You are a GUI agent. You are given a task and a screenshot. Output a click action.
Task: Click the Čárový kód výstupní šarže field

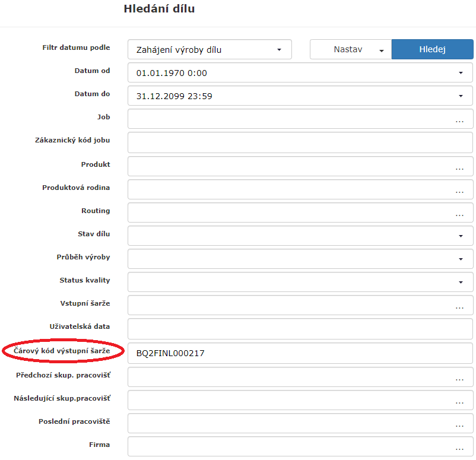[300, 353]
